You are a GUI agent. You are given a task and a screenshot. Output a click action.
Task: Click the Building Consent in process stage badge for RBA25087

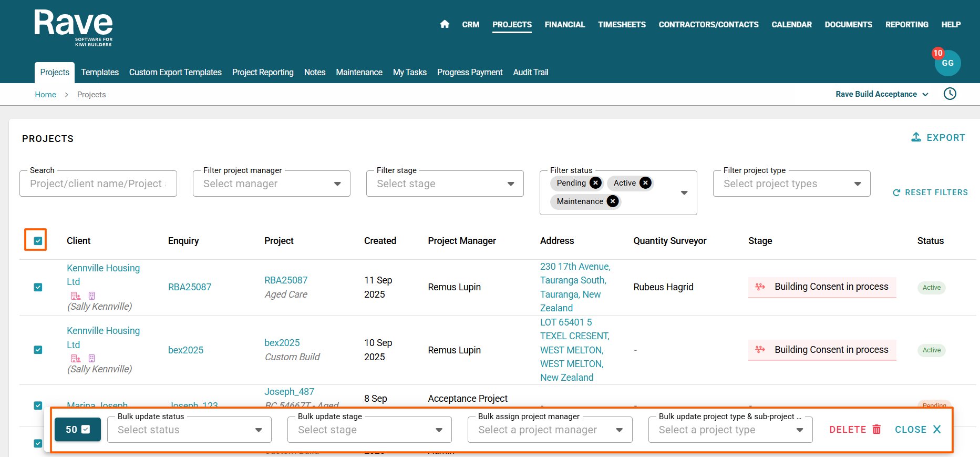tap(822, 287)
